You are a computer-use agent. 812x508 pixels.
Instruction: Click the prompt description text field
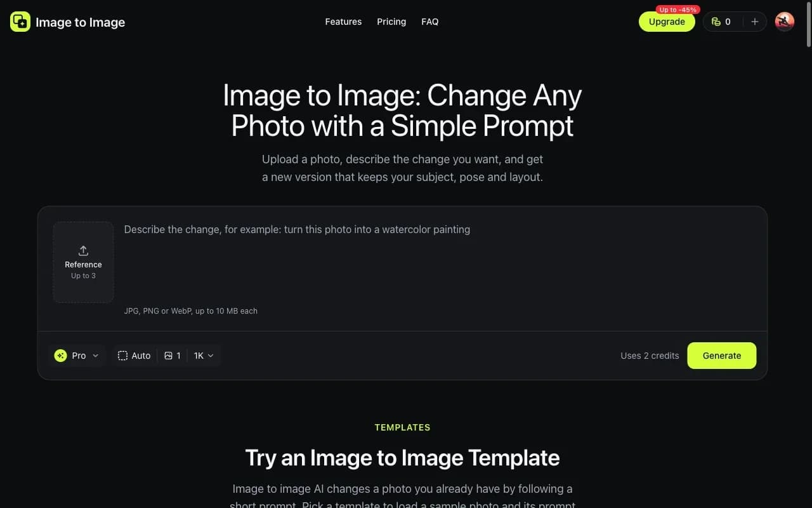[438, 260]
